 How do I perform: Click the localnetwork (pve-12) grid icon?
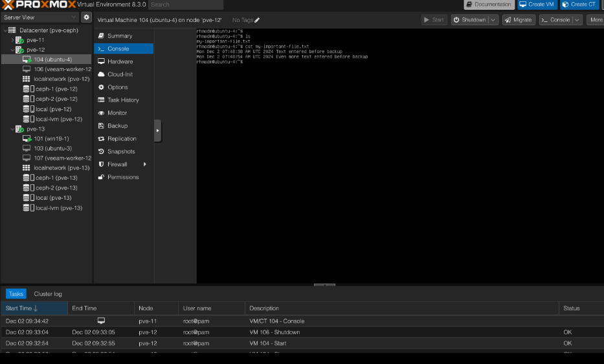pyautogui.click(x=27, y=79)
